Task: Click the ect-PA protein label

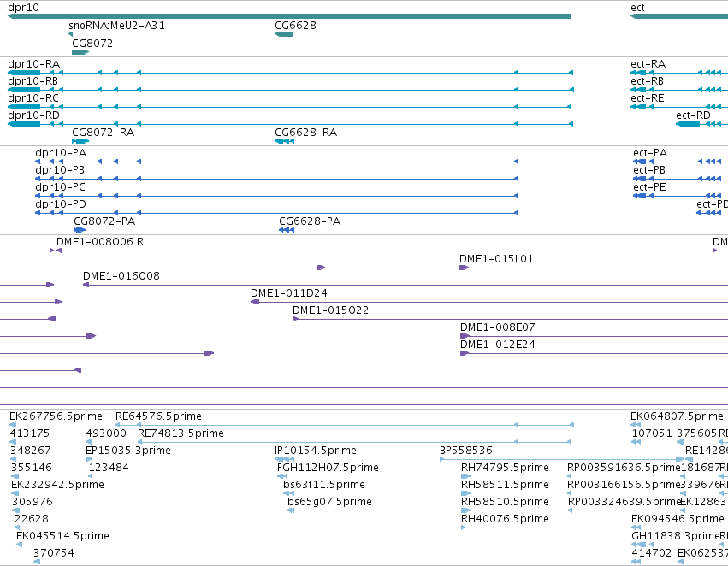Action: pos(650,153)
